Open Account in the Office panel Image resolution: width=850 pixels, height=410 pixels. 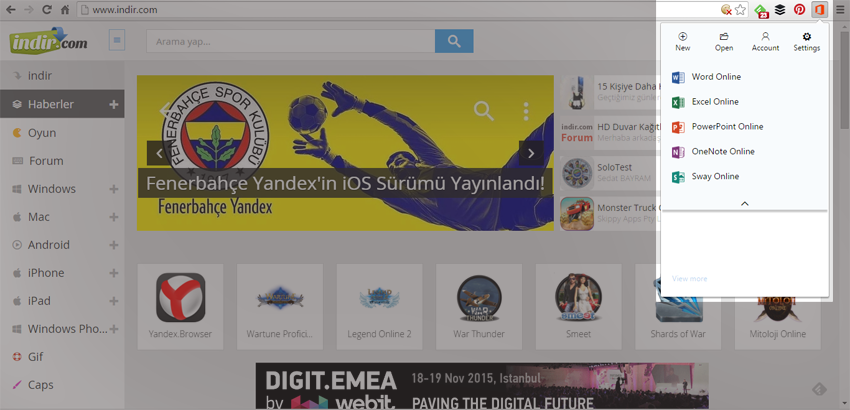(765, 42)
